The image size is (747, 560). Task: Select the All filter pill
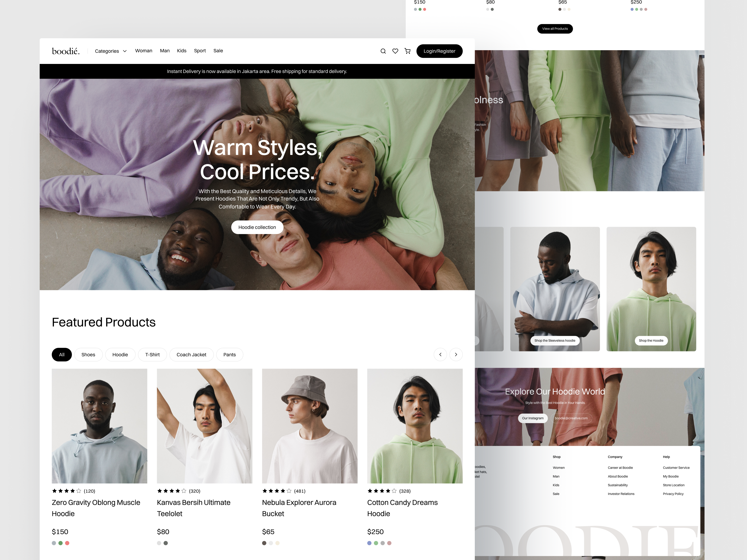tap(61, 354)
